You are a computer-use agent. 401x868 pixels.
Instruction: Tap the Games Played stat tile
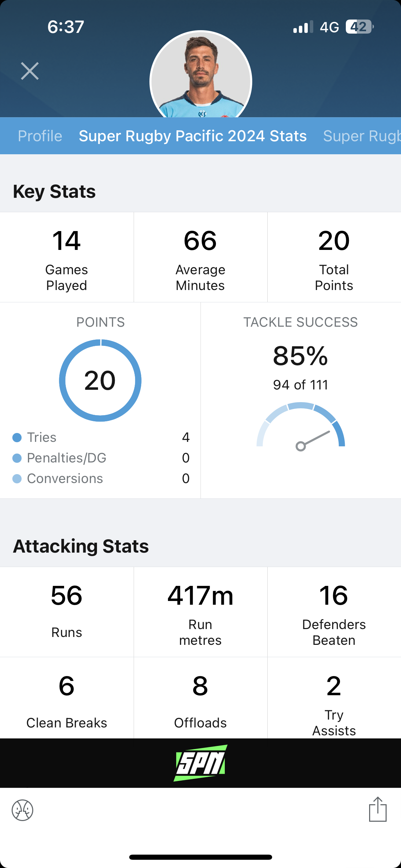click(x=67, y=257)
